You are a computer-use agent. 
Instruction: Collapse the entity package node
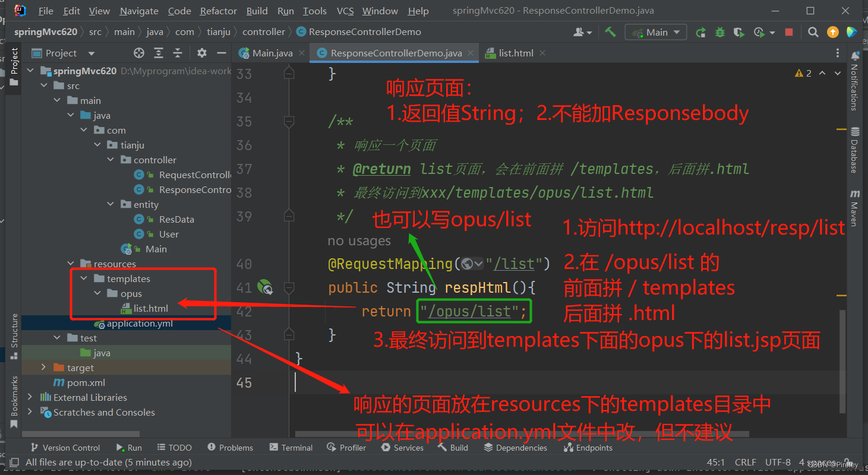click(111, 204)
